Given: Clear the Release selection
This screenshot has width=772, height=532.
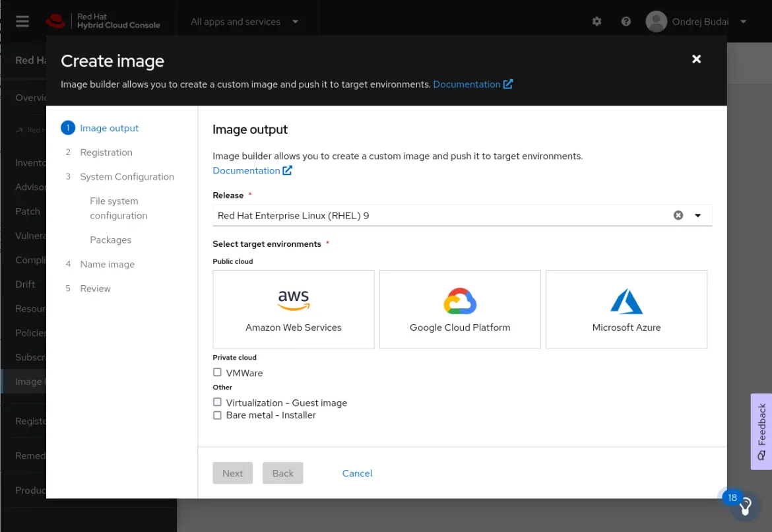Looking at the screenshot, I should pos(678,215).
